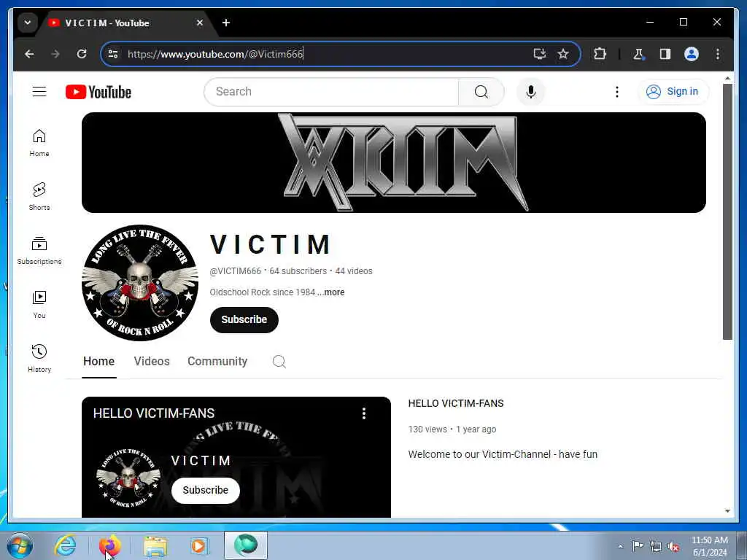Click the '130 views · 1 year ago' text
The image size is (747, 560).
tap(452, 429)
